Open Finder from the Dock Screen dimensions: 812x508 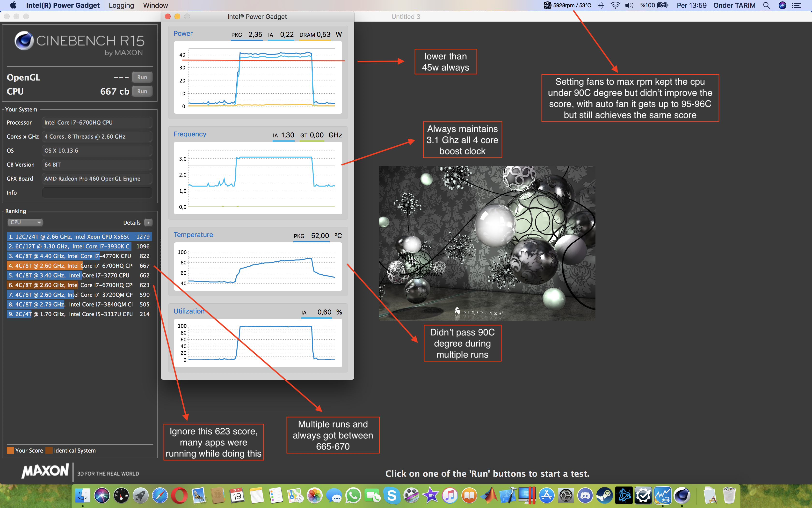coord(83,496)
